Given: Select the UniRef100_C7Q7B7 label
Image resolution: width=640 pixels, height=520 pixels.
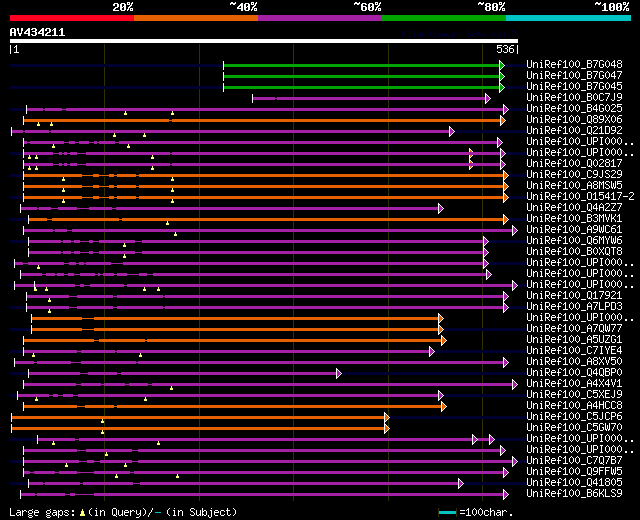Looking at the screenshot, I should pos(574,461).
